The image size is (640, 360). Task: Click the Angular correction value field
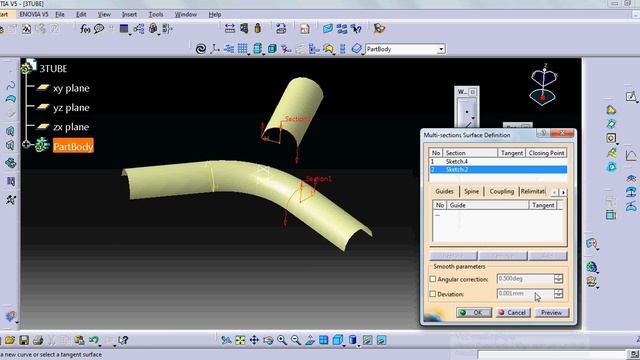point(525,279)
